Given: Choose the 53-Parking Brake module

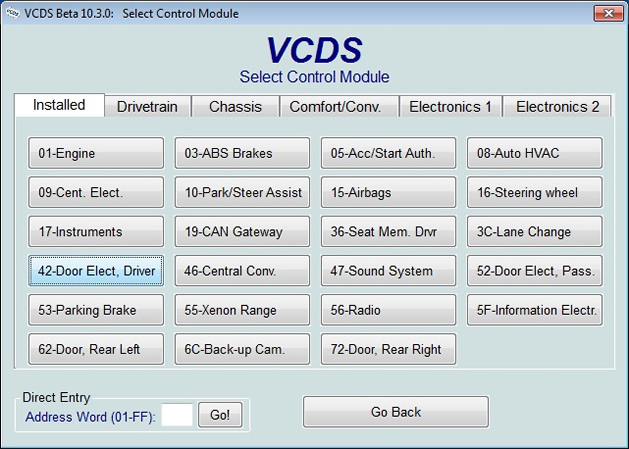Looking at the screenshot, I should pos(96,310).
